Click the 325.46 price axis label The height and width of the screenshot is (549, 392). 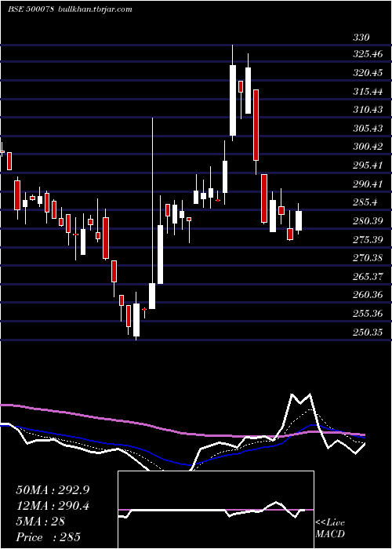368,54
